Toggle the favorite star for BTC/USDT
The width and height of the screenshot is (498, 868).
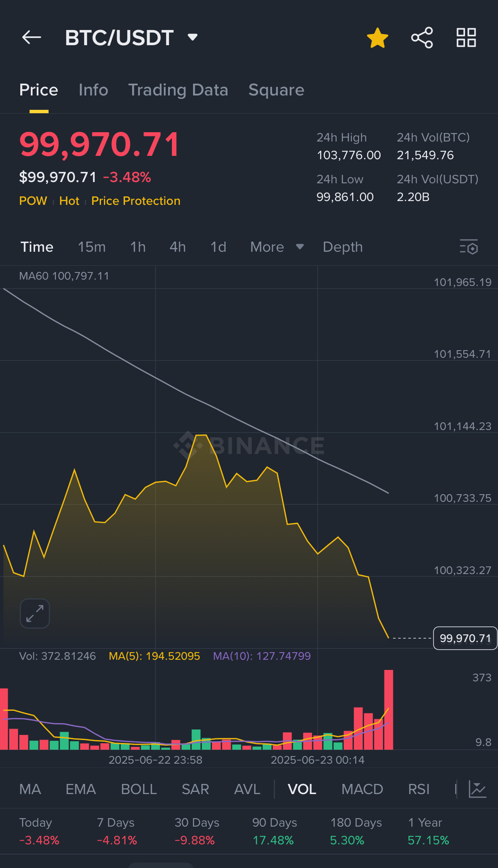(x=377, y=38)
